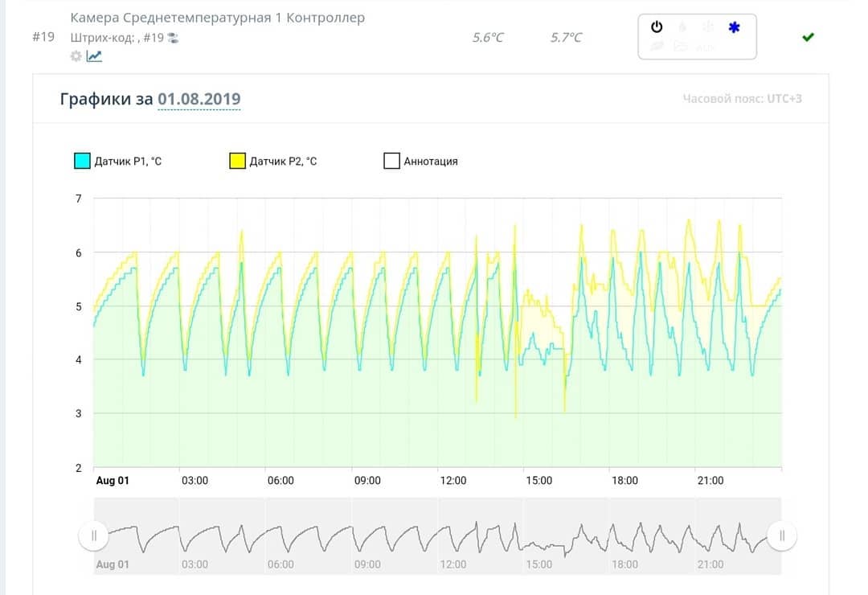Click the faded folder icon in status panel
This screenshot has width=868, height=595.
[681, 47]
